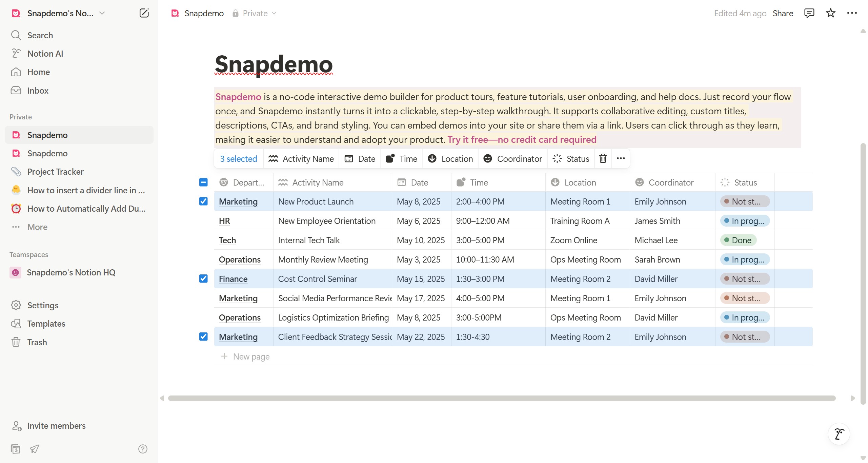Open more actions in selection toolbar
Screen dimensions: 868x463
tap(621, 158)
